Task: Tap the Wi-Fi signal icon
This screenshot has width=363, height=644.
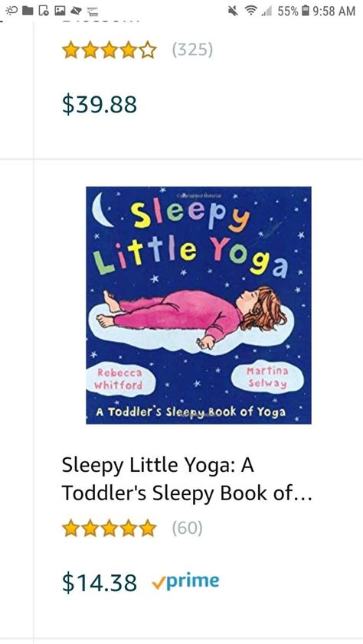Action: click(250, 11)
